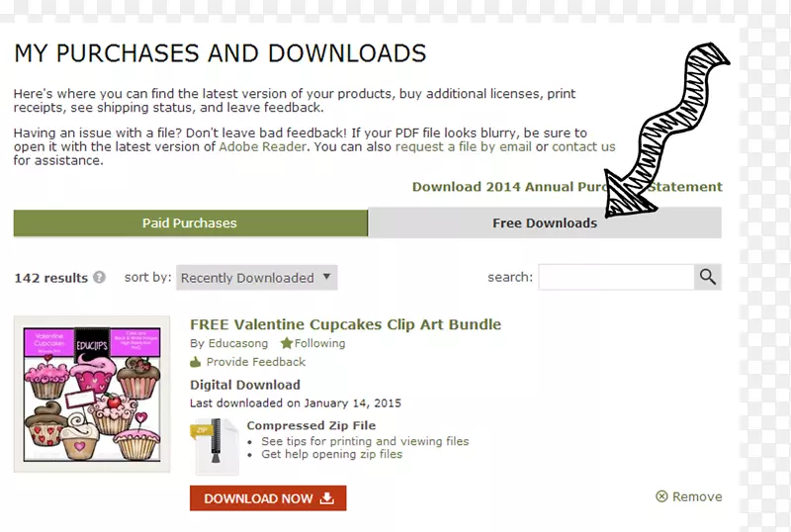The height and width of the screenshot is (532, 791).
Task: Click the star icon next to Following
Action: click(x=286, y=343)
